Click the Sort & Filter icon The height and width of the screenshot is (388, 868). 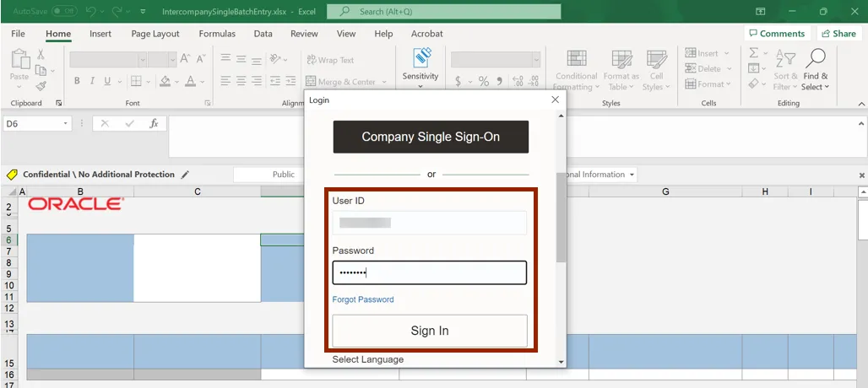click(x=785, y=60)
